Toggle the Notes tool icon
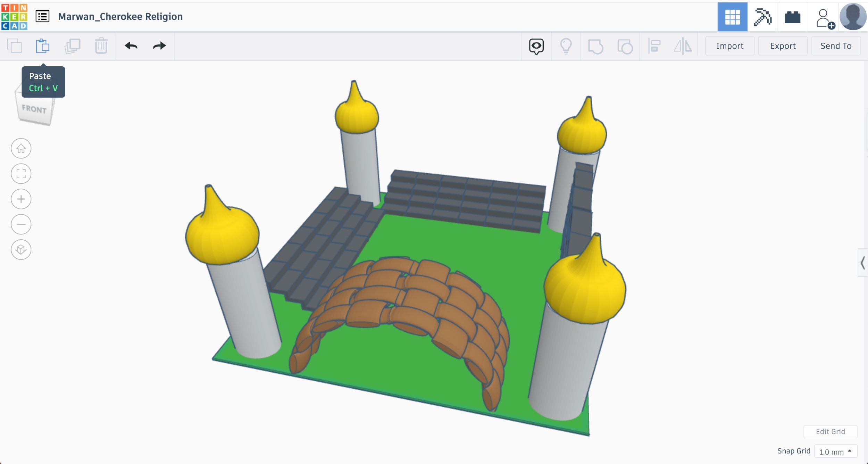Viewport: 868px width, 464px height. [536, 46]
